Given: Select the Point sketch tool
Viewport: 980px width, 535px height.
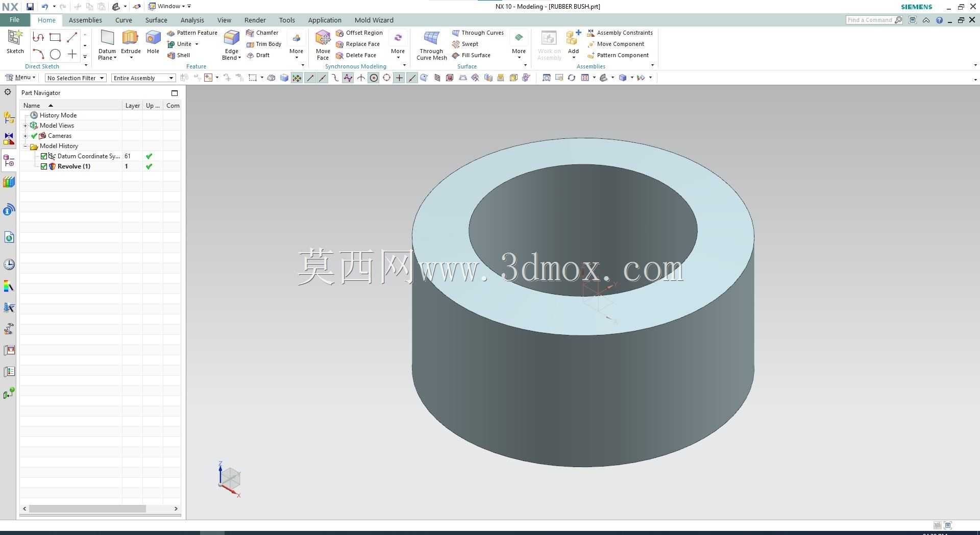Looking at the screenshot, I should (72, 54).
